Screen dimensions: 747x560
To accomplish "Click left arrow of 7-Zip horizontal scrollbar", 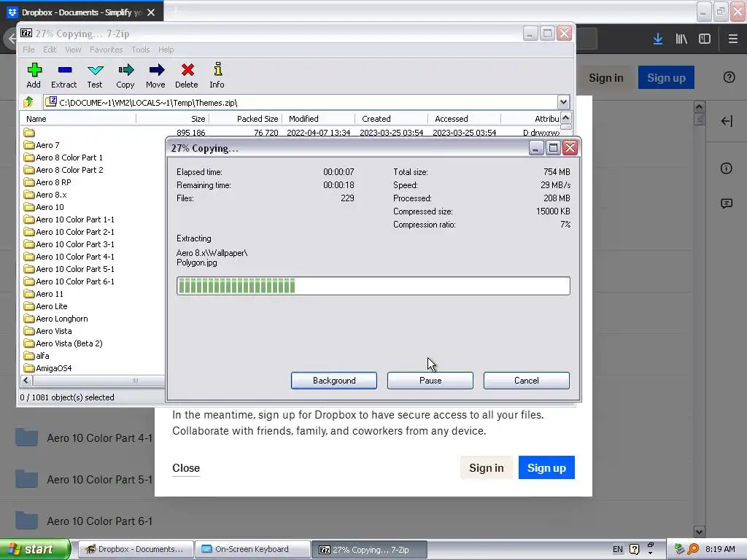I will pyautogui.click(x=26, y=381).
